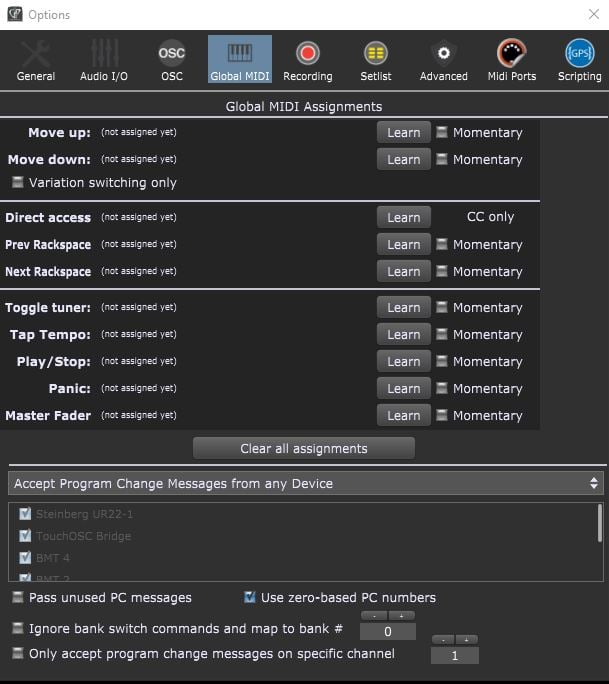
Task: Toggle Use zero-based PC numbers
Action: click(251, 598)
